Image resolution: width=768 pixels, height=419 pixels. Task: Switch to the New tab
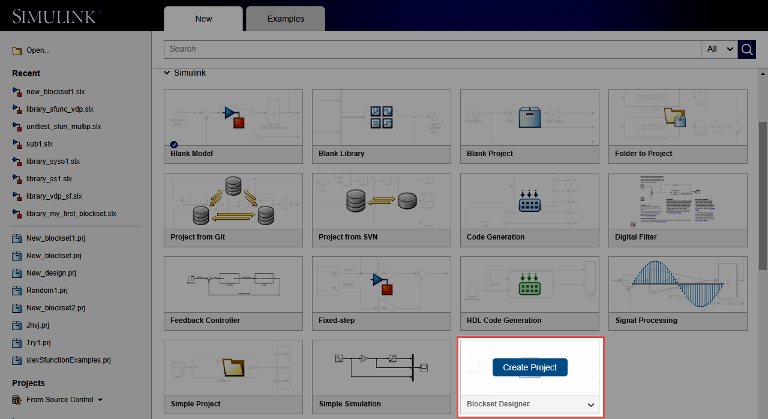pyautogui.click(x=203, y=19)
